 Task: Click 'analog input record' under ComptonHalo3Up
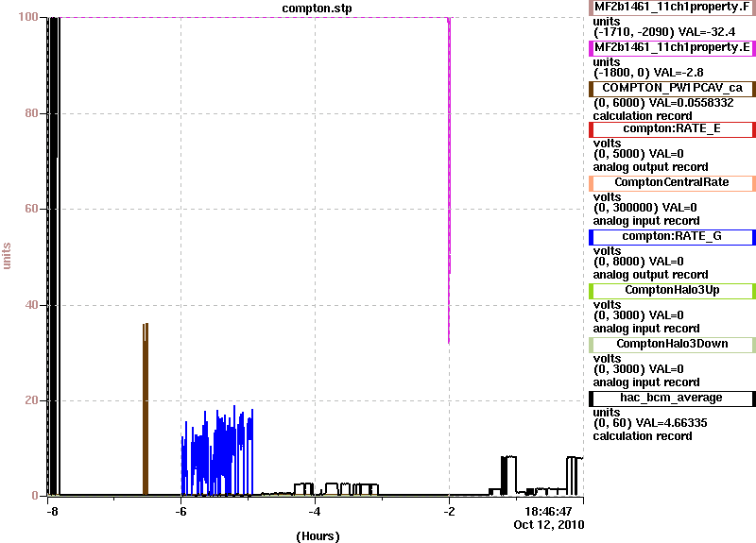(646, 329)
